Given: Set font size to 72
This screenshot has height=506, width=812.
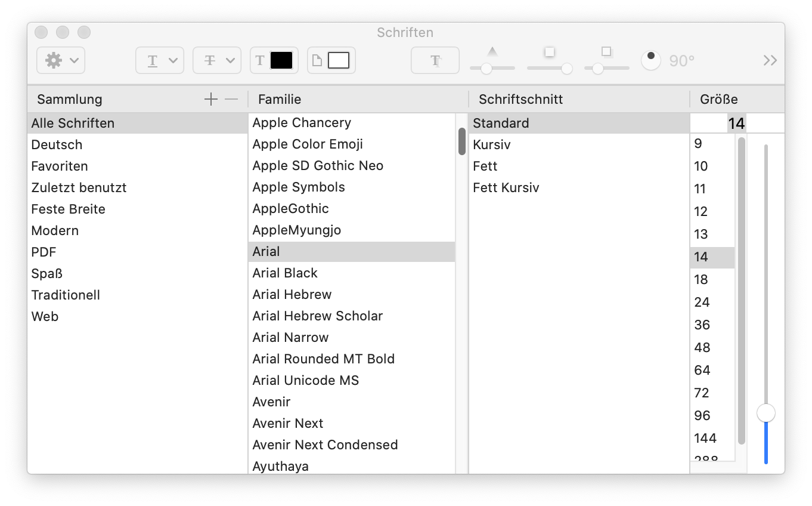Looking at the screenshot, I should [712, 393].
